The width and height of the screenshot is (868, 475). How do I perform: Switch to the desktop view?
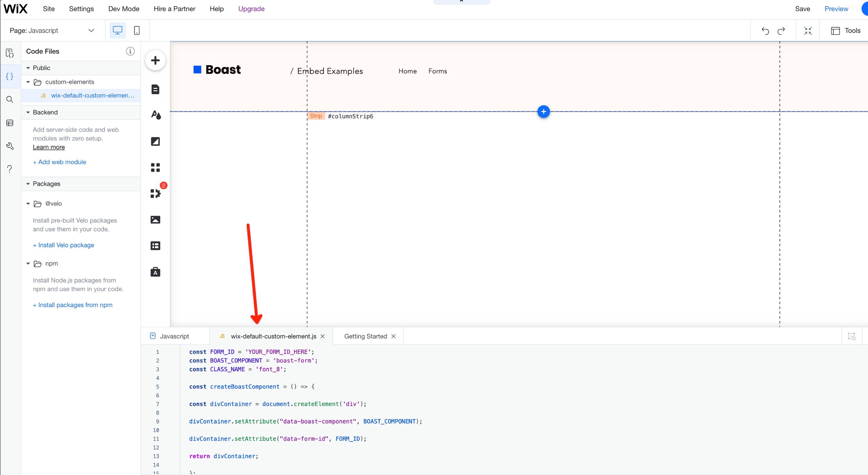pos(117,31)
